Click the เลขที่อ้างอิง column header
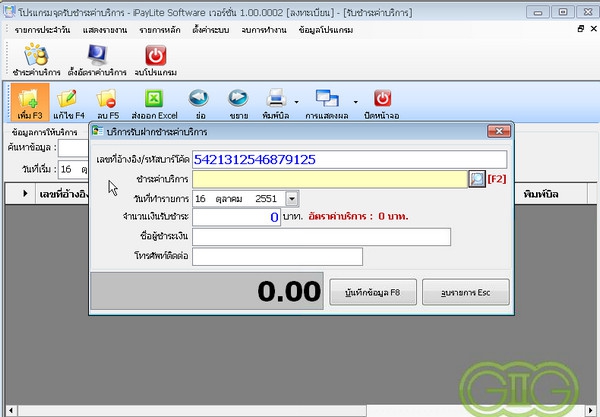 tap(62, 194)
